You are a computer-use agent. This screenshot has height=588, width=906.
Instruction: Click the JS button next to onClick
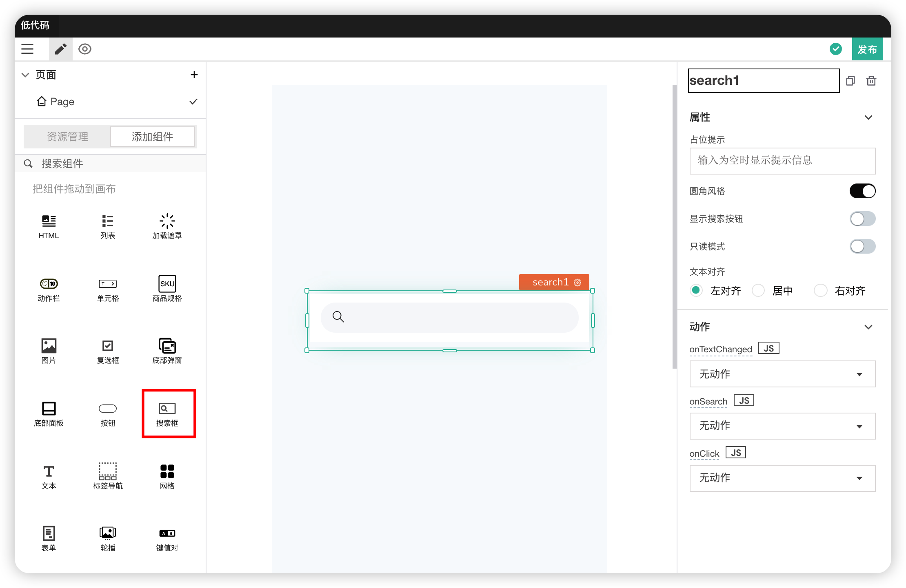coord(735,453)
